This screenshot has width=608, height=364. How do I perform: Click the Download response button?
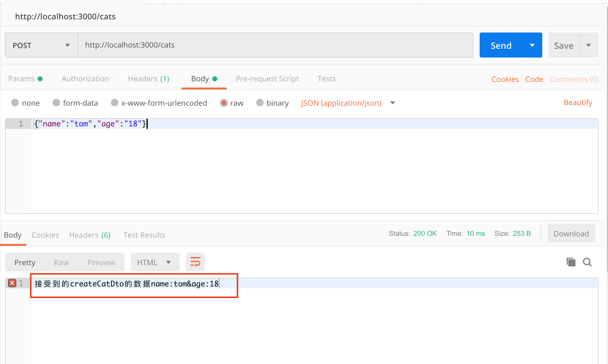[x=571, y=234]
